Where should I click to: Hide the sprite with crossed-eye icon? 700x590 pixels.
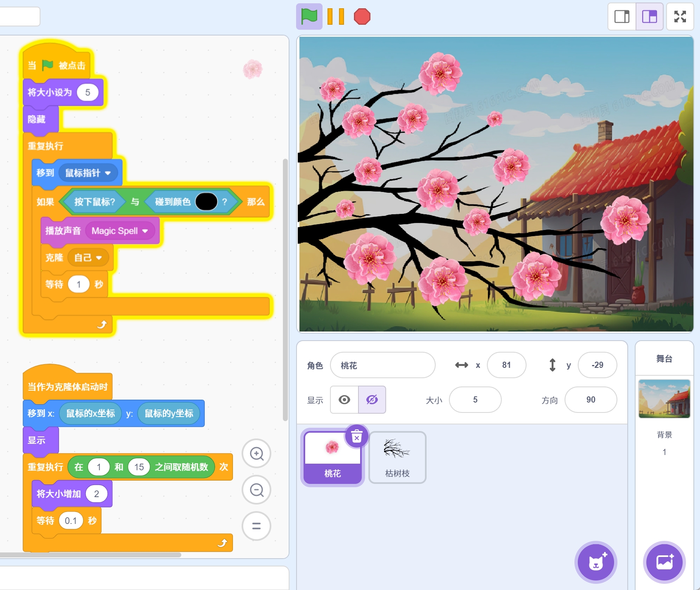(372, 400)
